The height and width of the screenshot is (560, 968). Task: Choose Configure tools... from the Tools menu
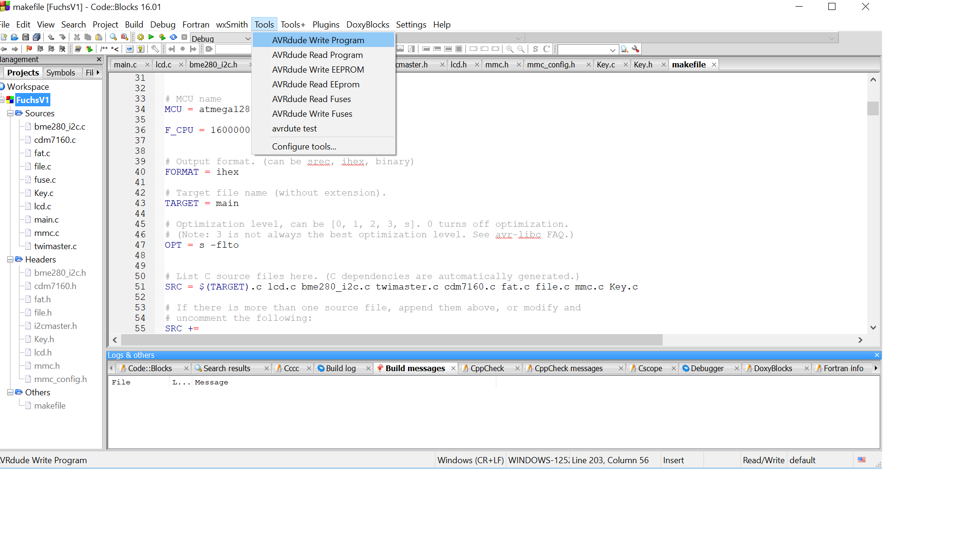[324, 147]
